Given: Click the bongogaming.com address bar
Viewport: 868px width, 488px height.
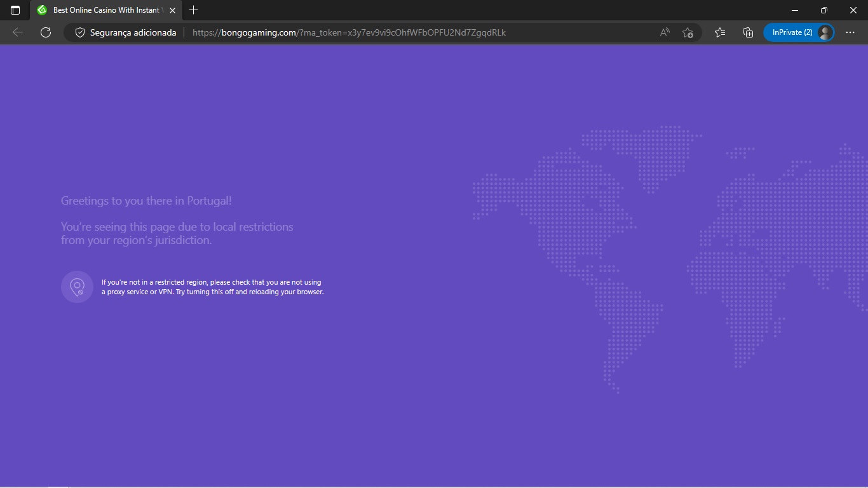Looking at the screenshot, I should click(x=349, y=32).
